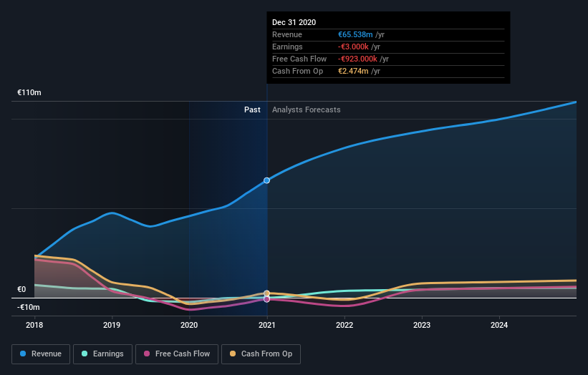Click the €110m y-axis label
The image size is (588, 375).
click(29, 92)
